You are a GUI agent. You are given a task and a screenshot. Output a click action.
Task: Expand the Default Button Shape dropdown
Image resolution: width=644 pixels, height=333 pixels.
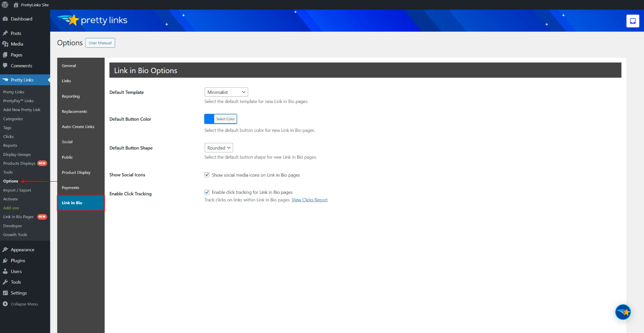click(x=219, y=148)
